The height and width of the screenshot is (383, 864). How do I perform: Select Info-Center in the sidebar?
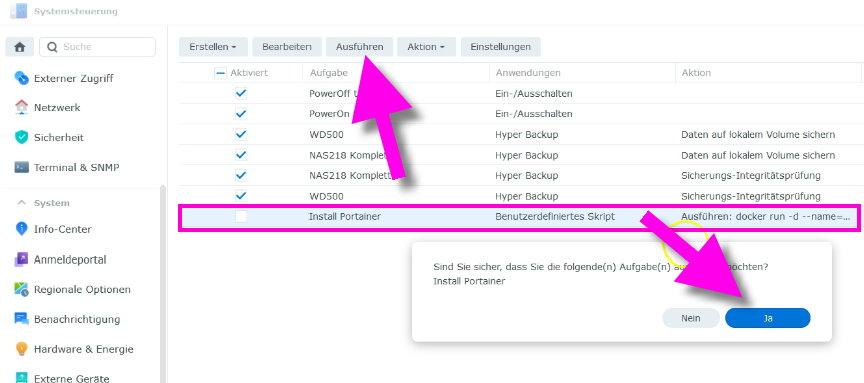pyautogui.click(x=63, y=229)
